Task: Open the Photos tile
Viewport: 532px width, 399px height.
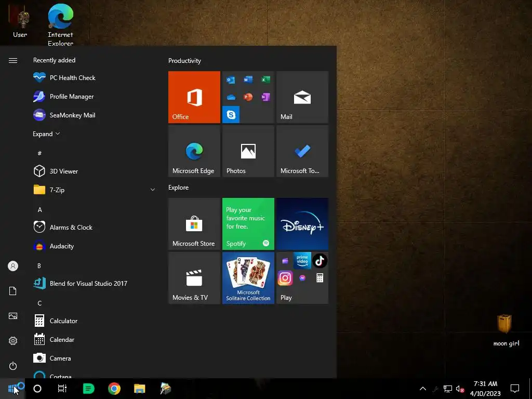Action: (x=248, y=151)
